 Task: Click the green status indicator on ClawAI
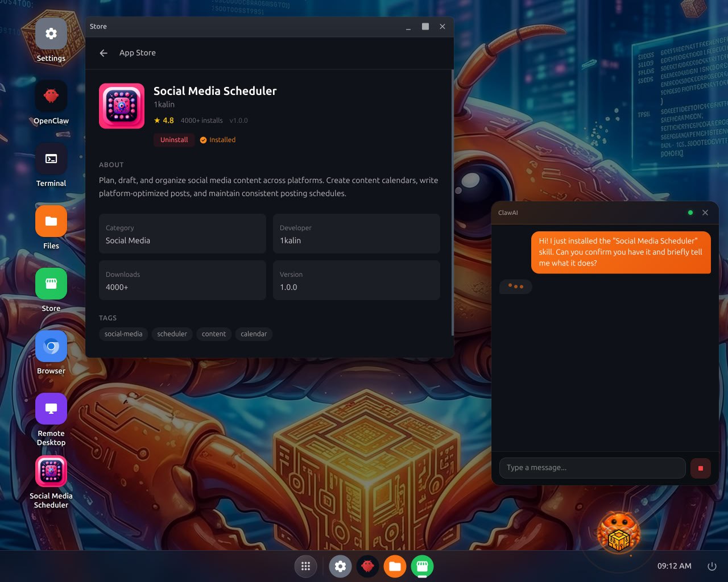click(690, 213)
